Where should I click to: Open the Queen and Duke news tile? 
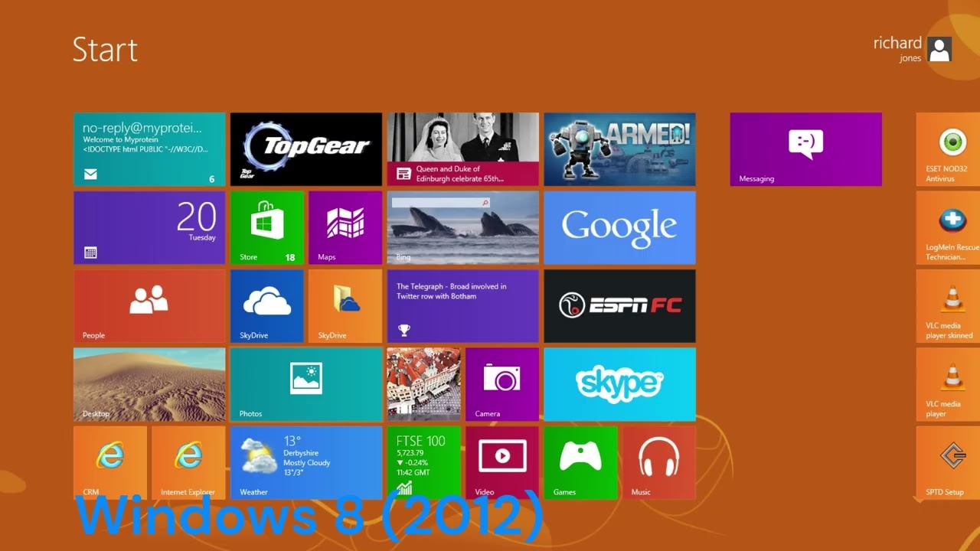[463, 149]
